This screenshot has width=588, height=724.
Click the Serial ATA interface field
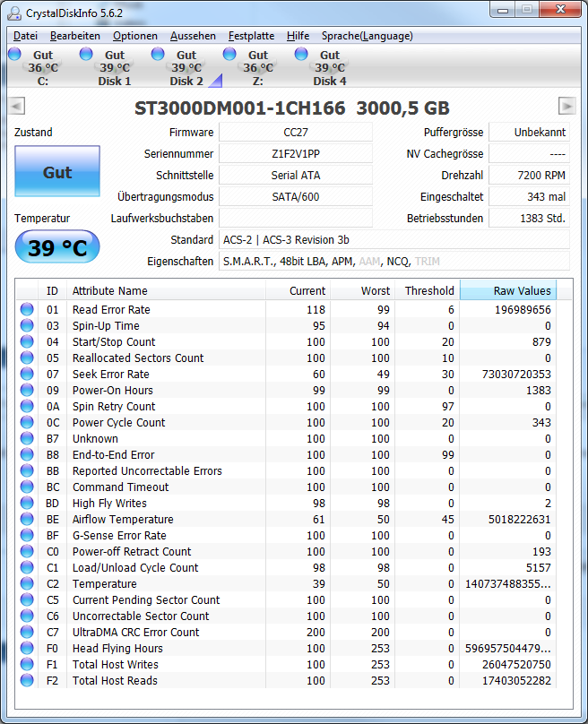(x=296, y=175)
